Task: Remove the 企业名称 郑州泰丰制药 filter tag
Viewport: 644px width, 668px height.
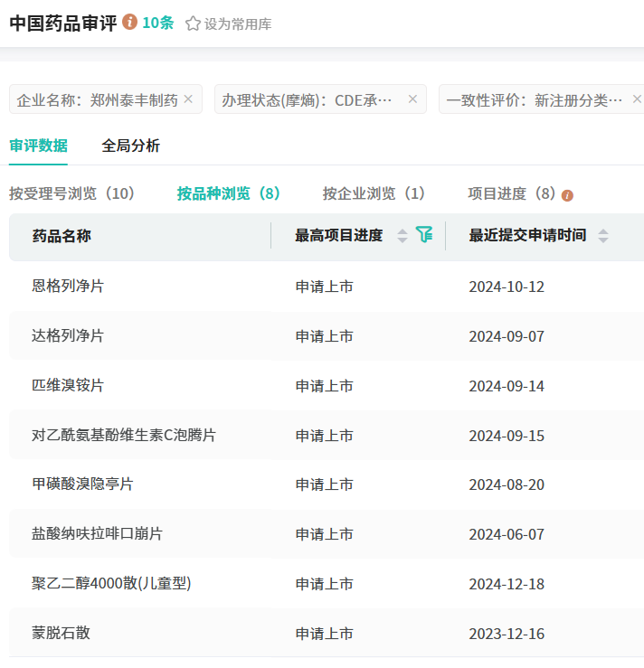Action: [x=188, y=99]
